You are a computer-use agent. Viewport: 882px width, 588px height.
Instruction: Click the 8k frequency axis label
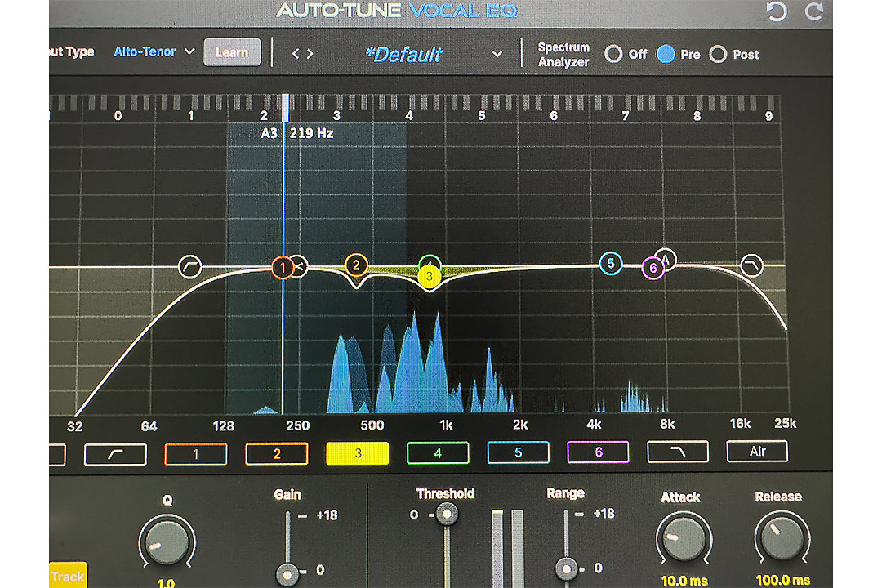667,425
